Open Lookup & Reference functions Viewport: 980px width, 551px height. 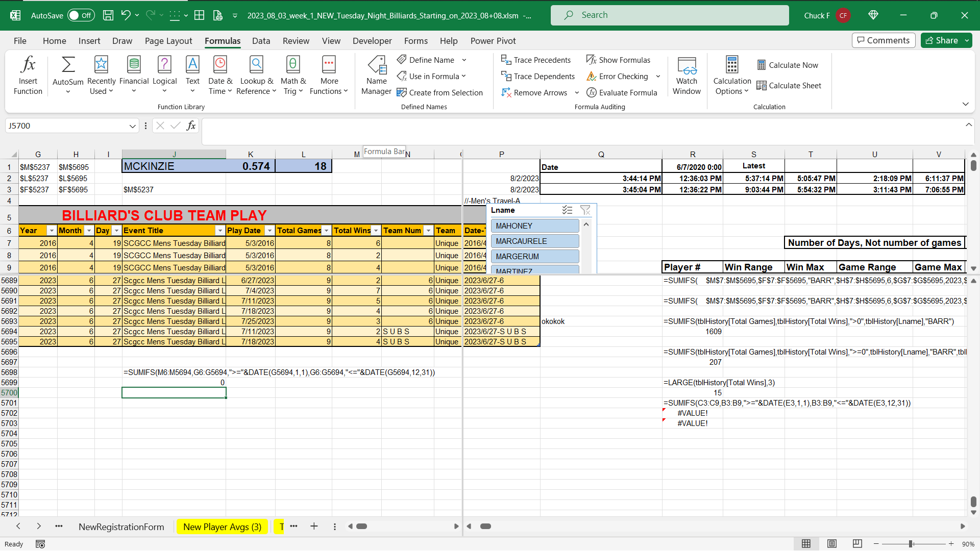click(256, 76)
